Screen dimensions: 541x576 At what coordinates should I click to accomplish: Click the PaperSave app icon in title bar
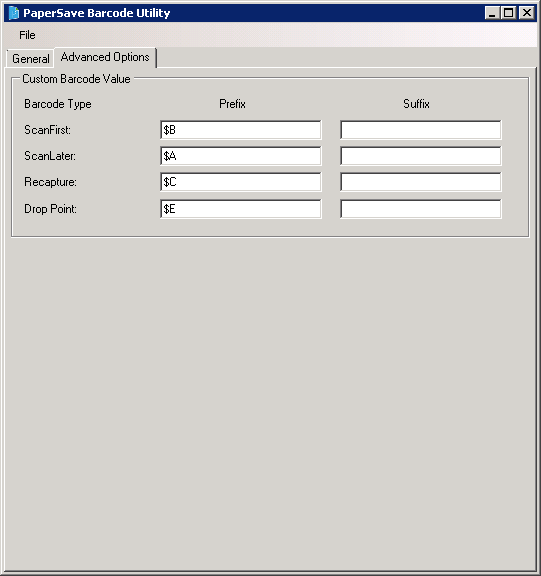point(14,13)
